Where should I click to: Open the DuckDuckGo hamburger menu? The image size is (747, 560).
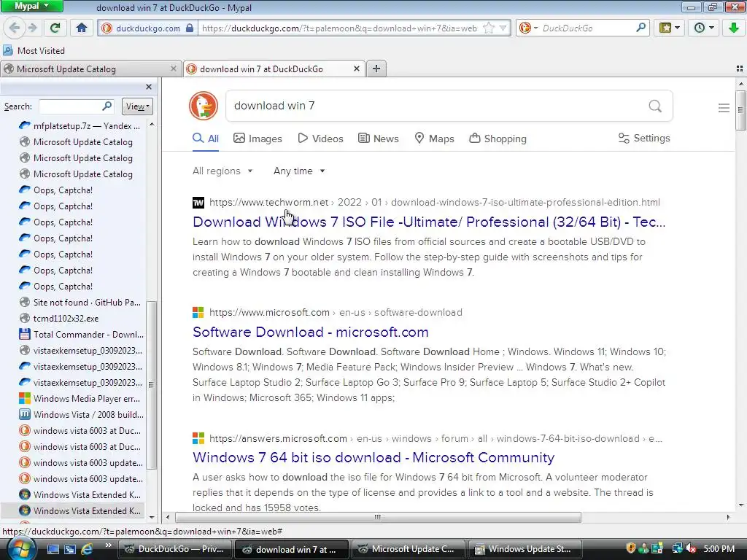[724, 108]
